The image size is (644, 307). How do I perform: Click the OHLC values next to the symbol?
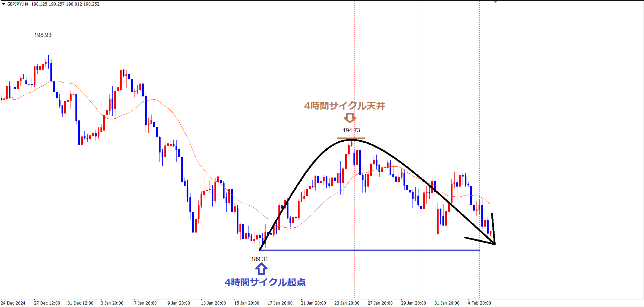65,4
